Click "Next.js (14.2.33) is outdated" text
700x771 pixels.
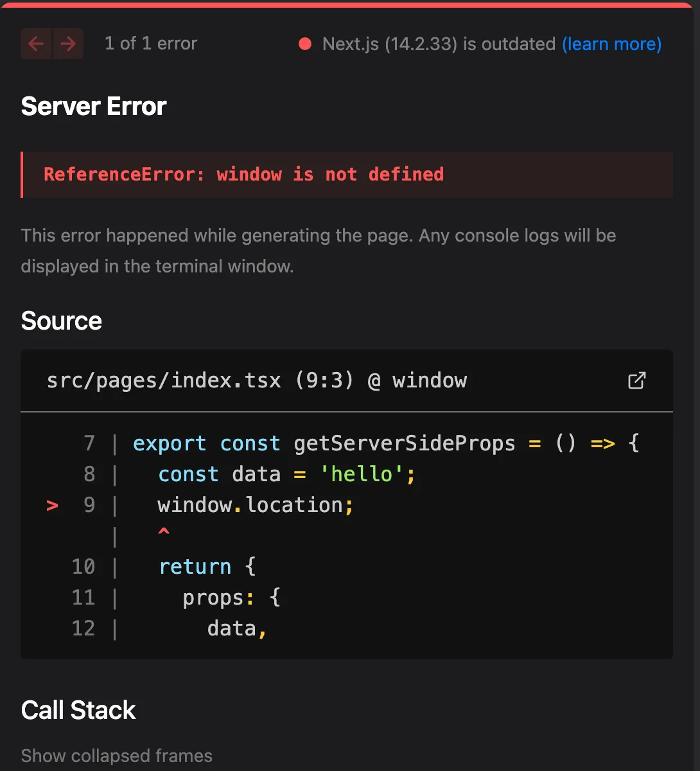pos(439,44)
